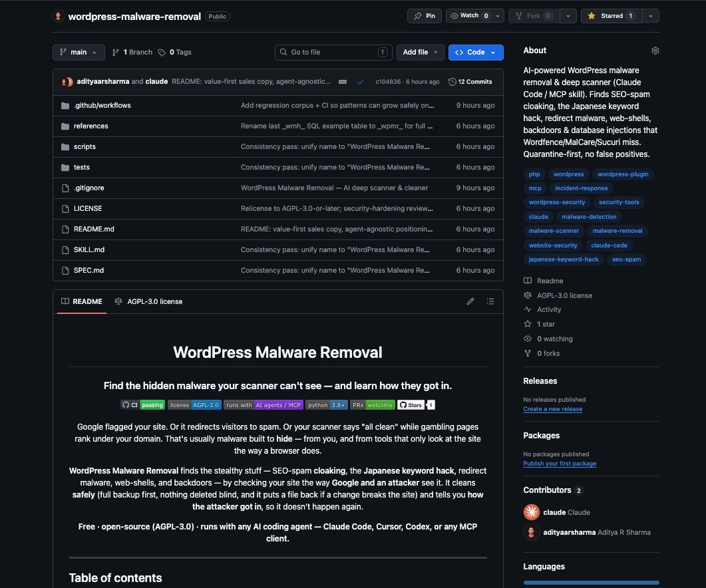
Task: Click Publish your first package link
Action: 560,464
